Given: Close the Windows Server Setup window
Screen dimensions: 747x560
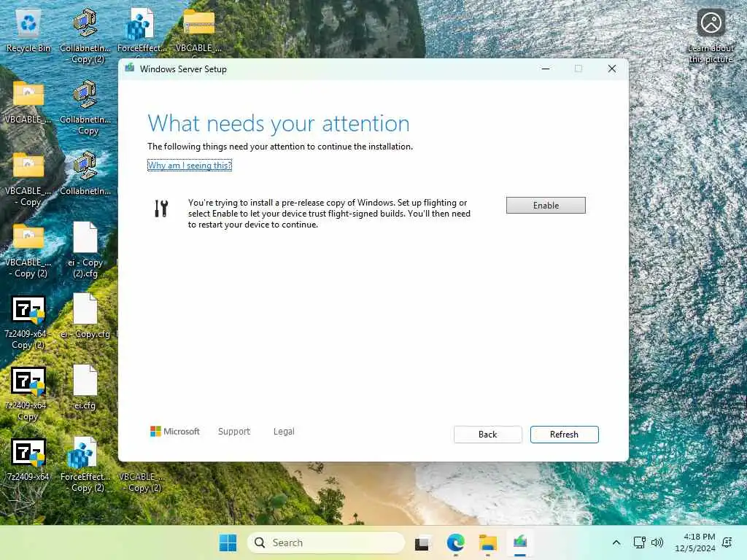Looking at the screenshot, I should pos(612,69).
